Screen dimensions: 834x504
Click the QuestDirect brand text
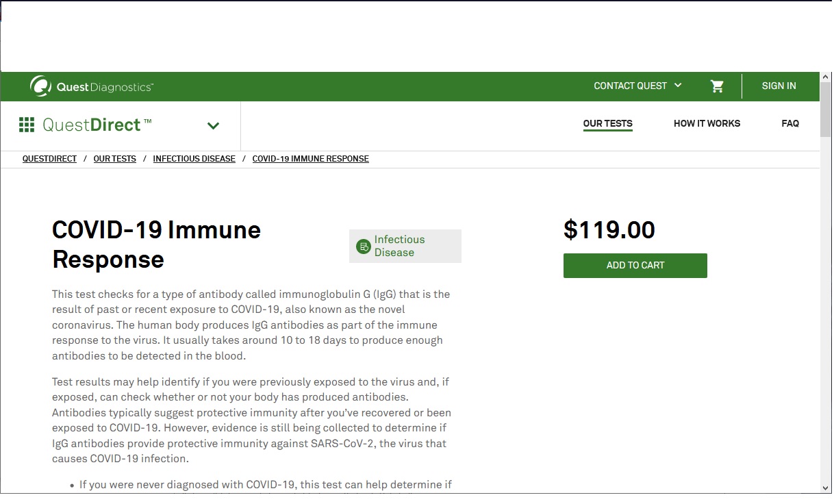click(x=97, y=125)
